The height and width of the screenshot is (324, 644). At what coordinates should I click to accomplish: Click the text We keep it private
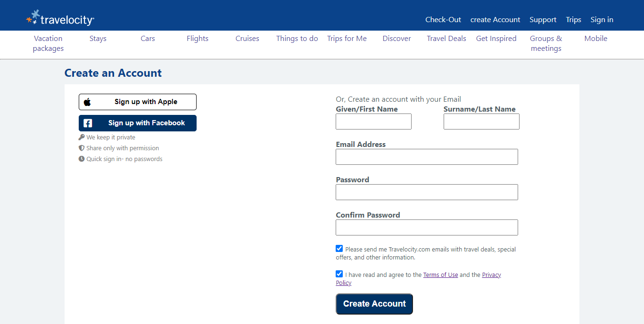pos(111,138)
